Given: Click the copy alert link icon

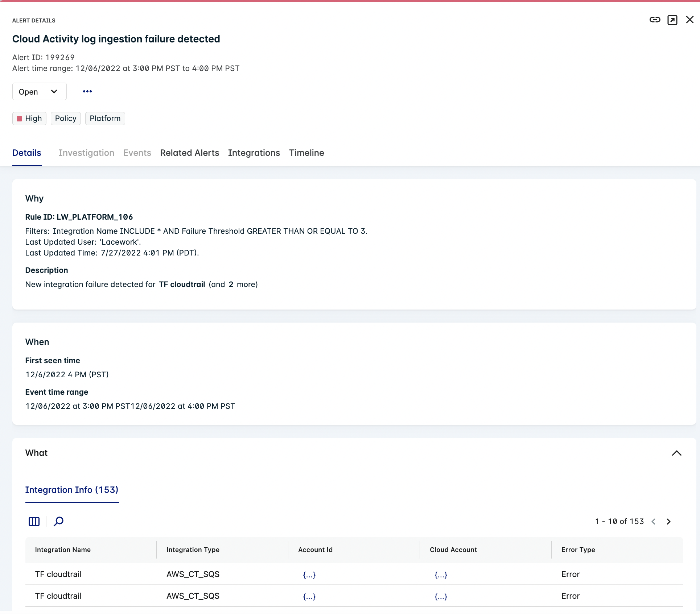Looking at the screenshot, I should click(655, 20).
